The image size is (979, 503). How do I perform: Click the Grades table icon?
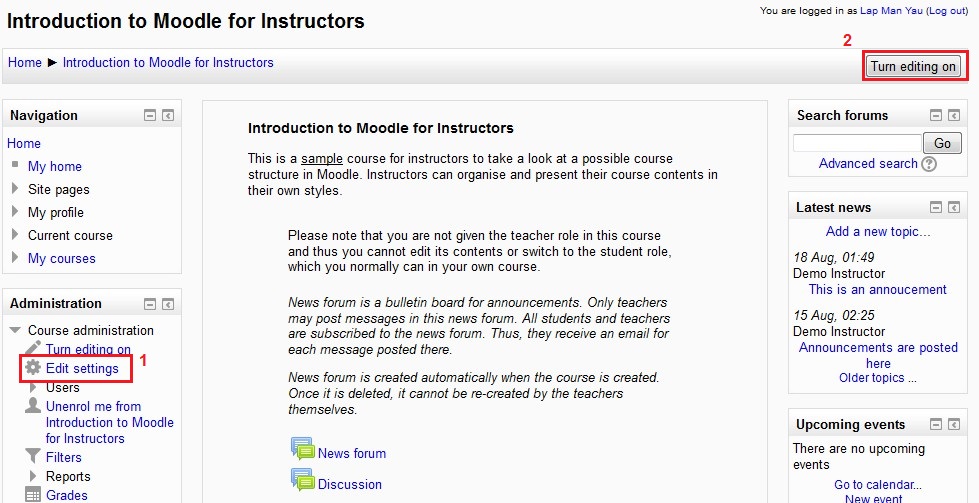point(33,495)
